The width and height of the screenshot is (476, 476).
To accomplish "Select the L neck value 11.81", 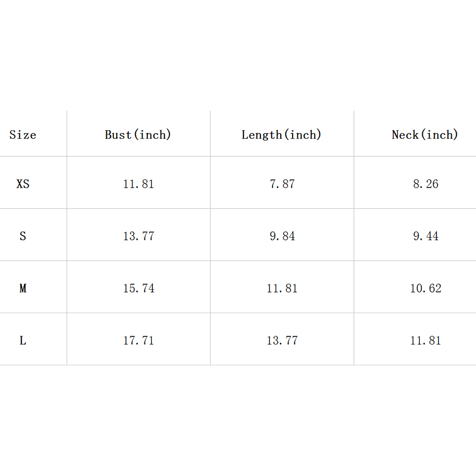I will 426,341.
